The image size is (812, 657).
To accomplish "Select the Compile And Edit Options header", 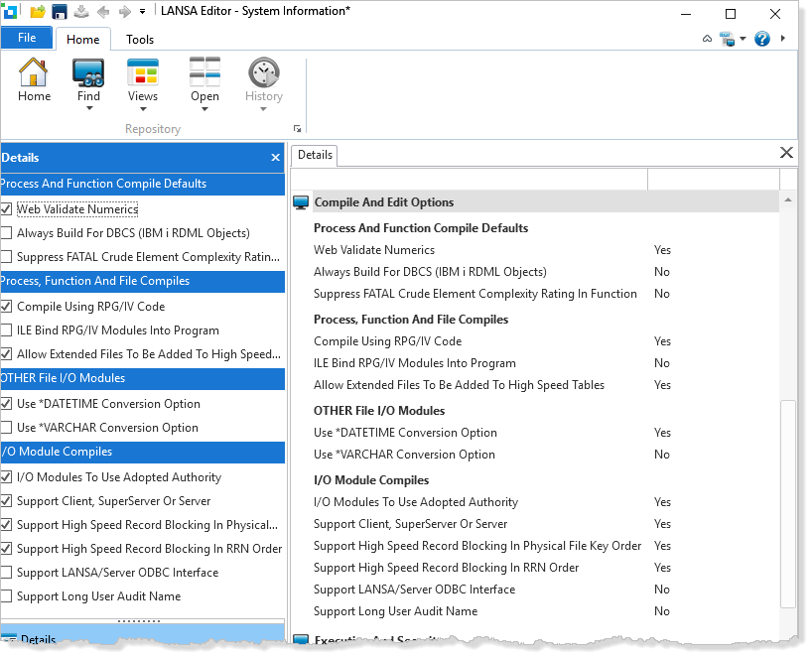I will 383,202.
